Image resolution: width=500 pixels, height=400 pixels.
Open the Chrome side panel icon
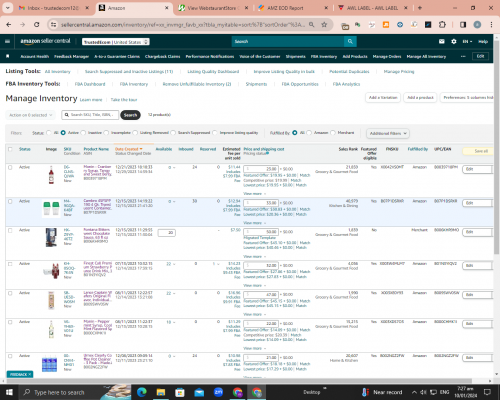tap(463, 25)
